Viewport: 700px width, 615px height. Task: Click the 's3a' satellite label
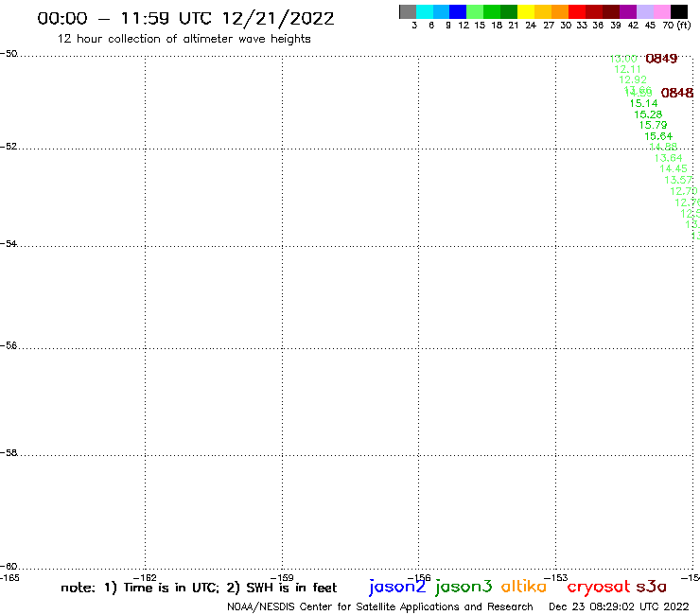coord(651,587)
